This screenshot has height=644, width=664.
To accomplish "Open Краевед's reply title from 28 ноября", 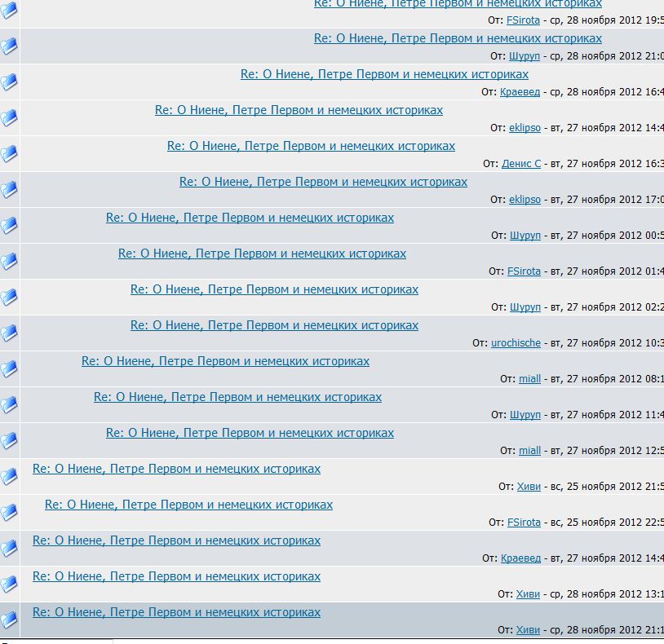I will [x=384, y=74].
